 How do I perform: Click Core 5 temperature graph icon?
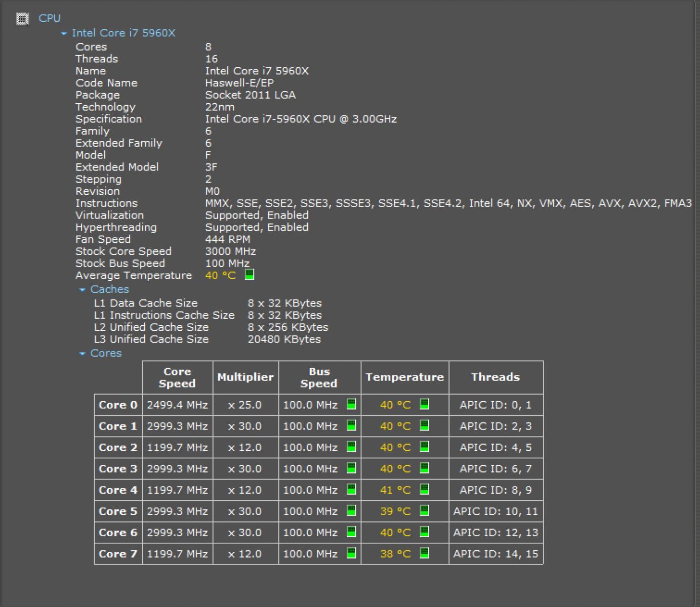tap(425, 510)
